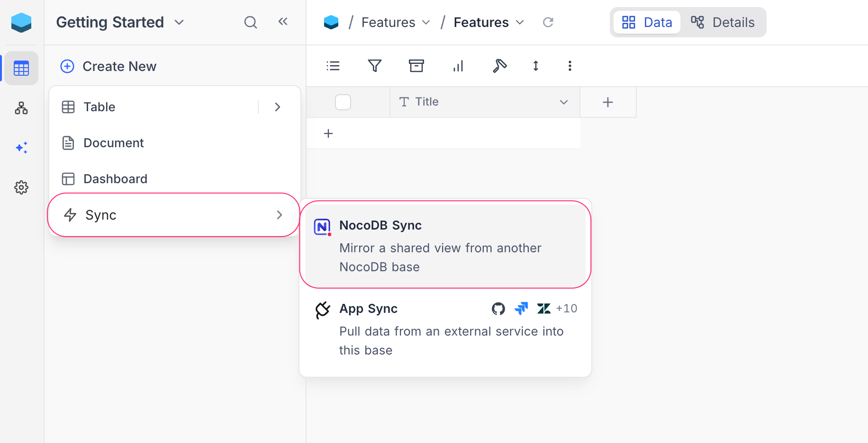Open the more options three-dot menu
The width and height of the screenshot is (868, 443).
point(570,66)
